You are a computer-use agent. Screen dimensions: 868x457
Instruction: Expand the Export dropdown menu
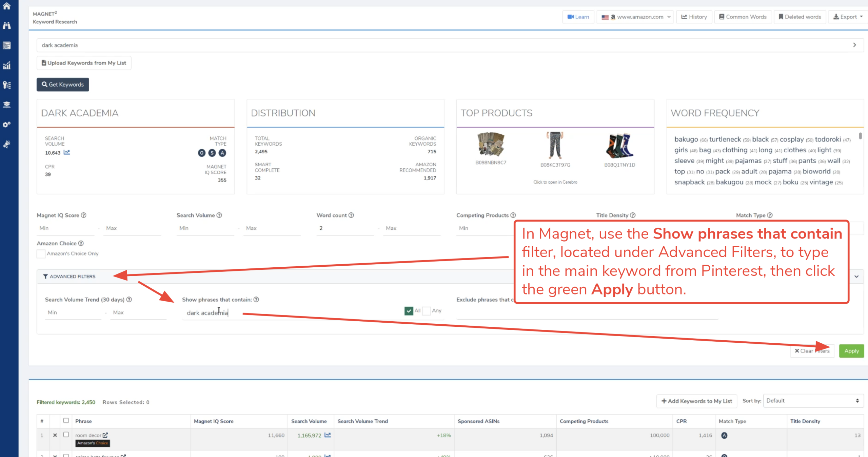click(x=848, y=17)
